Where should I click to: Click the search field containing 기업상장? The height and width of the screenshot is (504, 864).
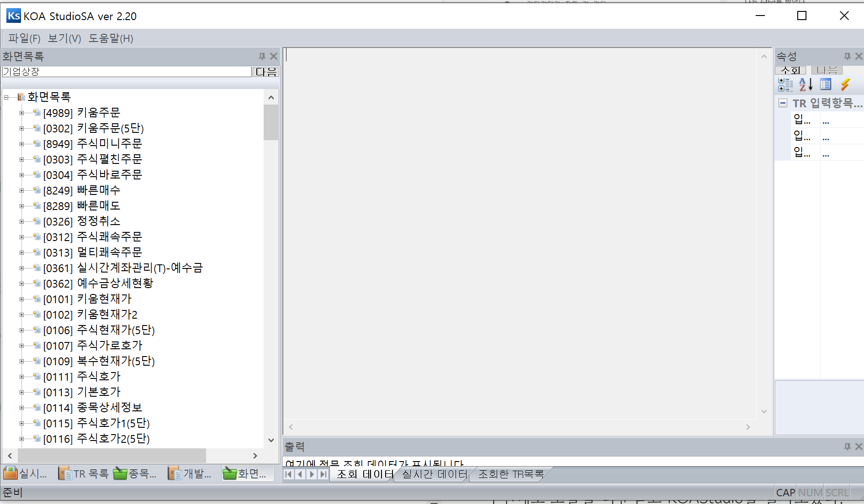(x=127, y=72)
